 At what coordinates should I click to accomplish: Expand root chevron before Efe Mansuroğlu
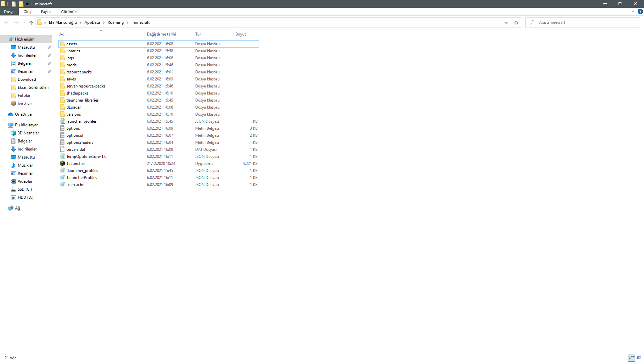tap(45, 22)
